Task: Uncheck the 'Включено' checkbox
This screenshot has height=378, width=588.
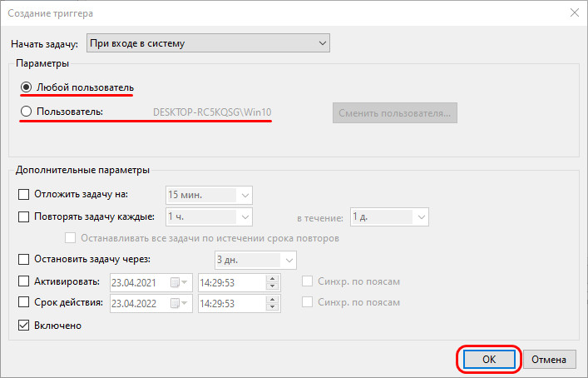Action: coord(23,325)
